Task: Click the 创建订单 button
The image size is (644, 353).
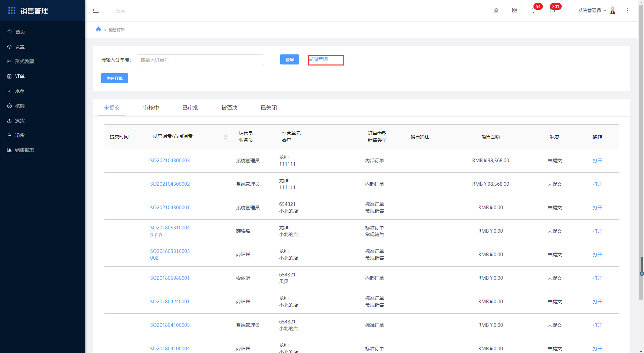Action: click(x=115, y=78)
